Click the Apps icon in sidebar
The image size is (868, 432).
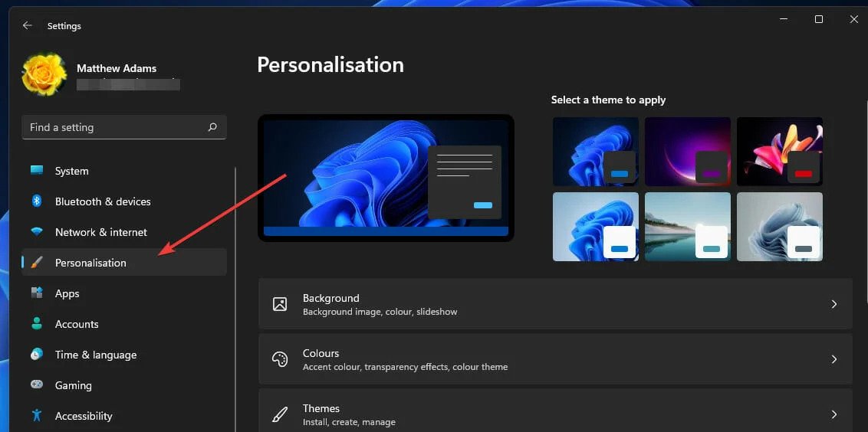(37, 293)
